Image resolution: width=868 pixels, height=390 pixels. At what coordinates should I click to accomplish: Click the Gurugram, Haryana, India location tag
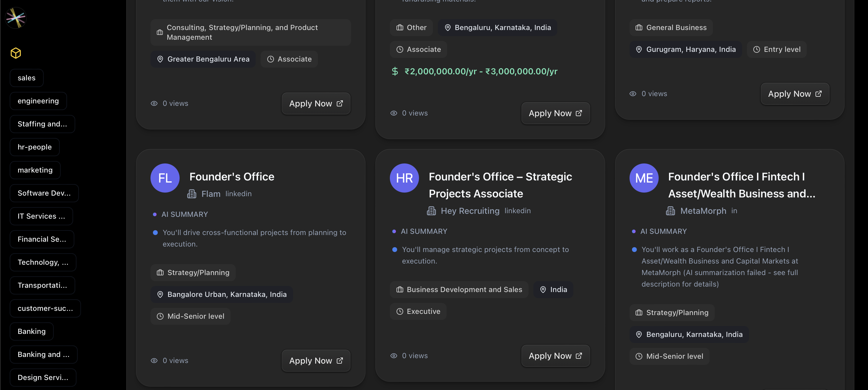[685, 49]
